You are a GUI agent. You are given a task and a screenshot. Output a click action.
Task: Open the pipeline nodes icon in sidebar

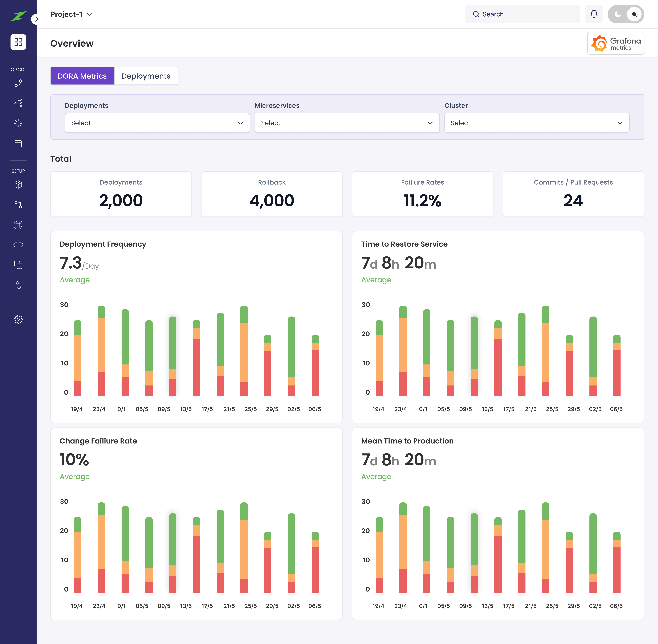(x=18, y=103)
